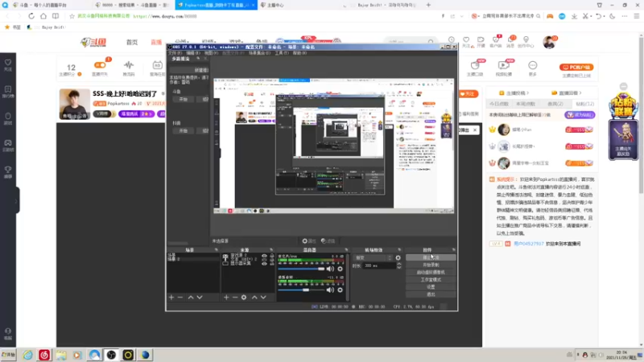Open the Scene Collection menu in OBS

click(259, 53)
